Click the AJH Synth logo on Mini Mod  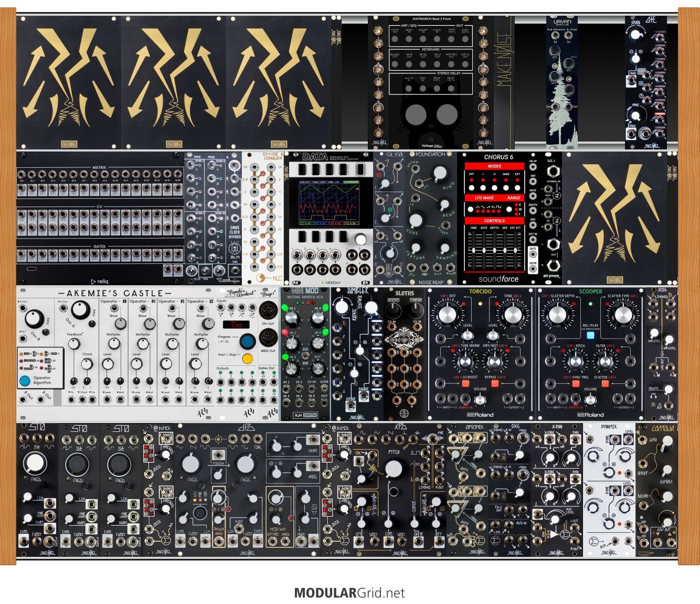coord(306,416)
